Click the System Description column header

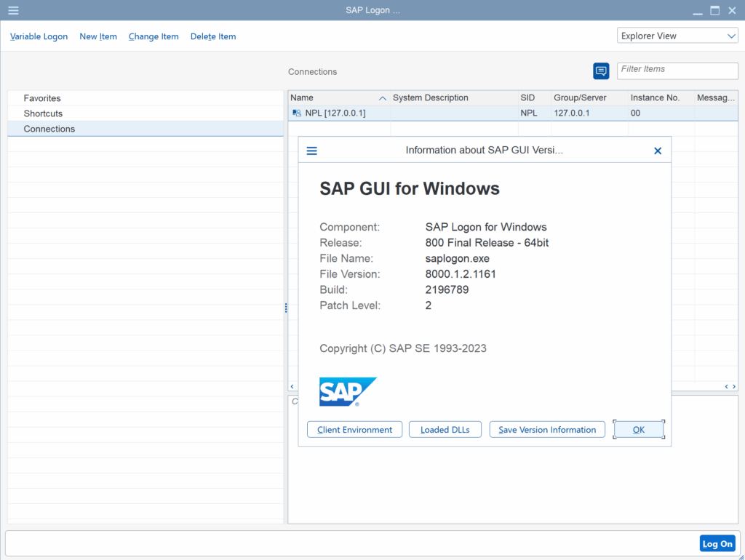click(454, 98)
